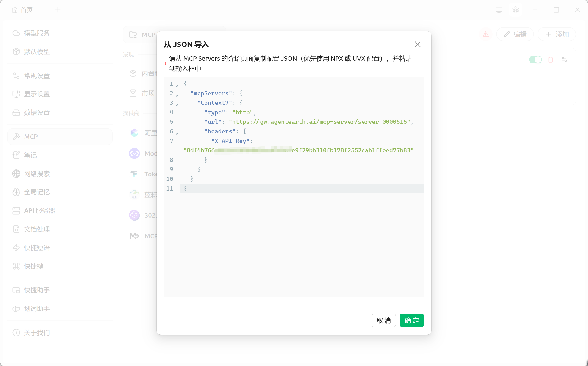Add a new tab with plus icon
The height and width of the screenshot is (366, 588).
[58, 10]
